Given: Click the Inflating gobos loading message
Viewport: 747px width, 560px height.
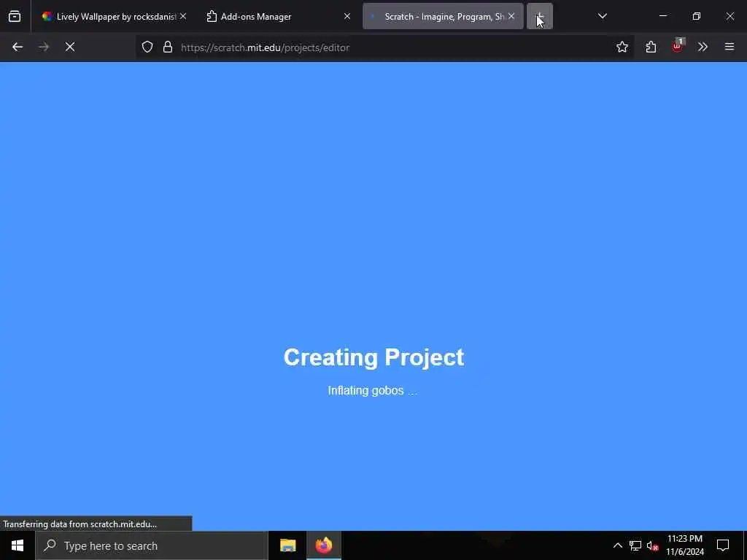Looking at the screenshot, I should [x=372, y=391].
